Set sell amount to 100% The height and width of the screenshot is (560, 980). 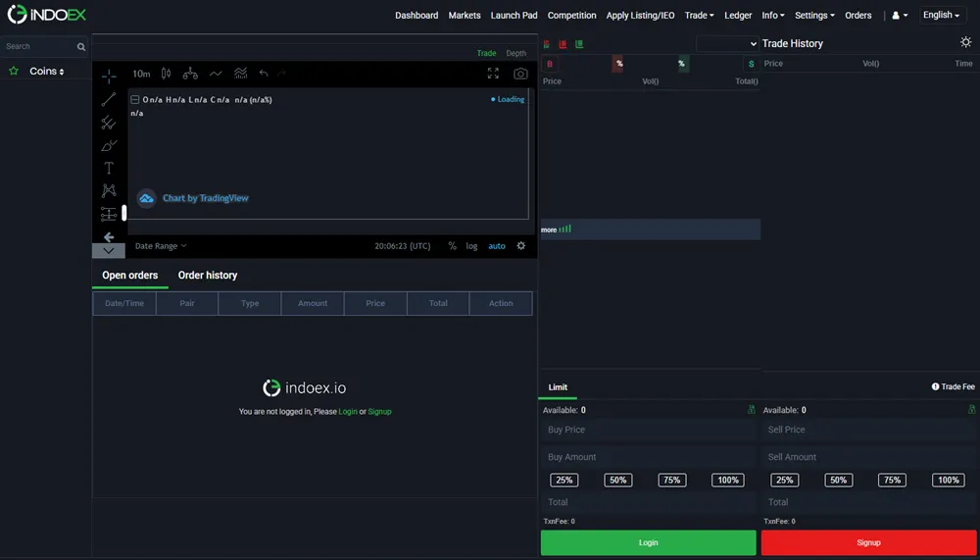coord(948,480)
